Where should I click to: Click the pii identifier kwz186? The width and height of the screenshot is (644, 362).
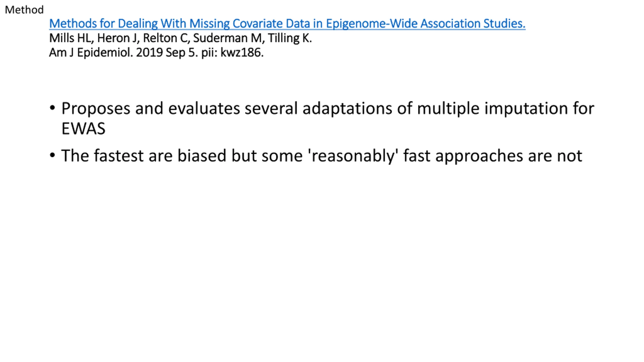(x=242, y=53)
